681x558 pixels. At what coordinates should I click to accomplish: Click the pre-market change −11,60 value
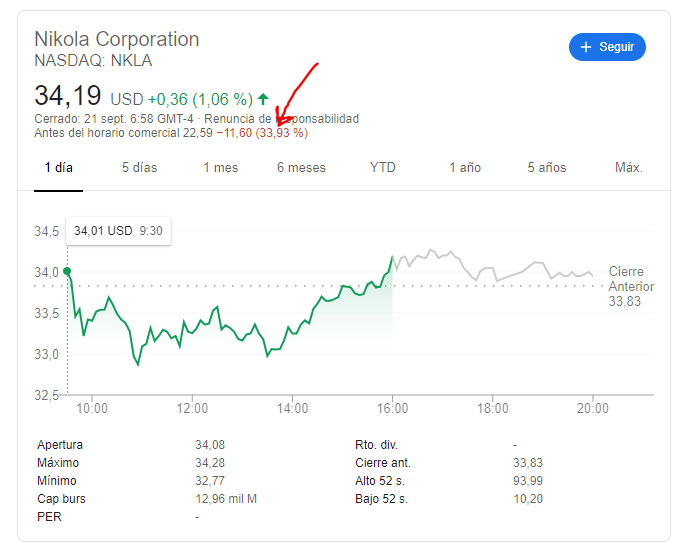[x=234, y=133]
